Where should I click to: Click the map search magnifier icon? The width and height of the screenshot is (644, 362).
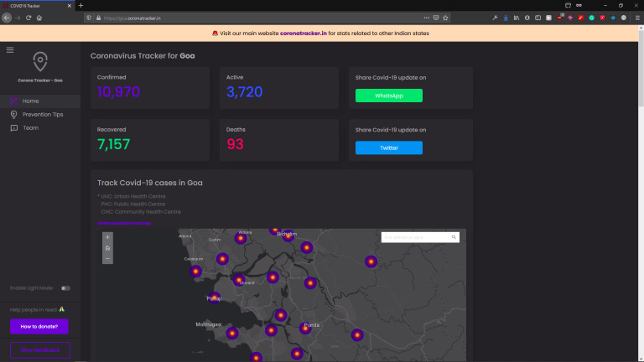[x=454, y=237]
